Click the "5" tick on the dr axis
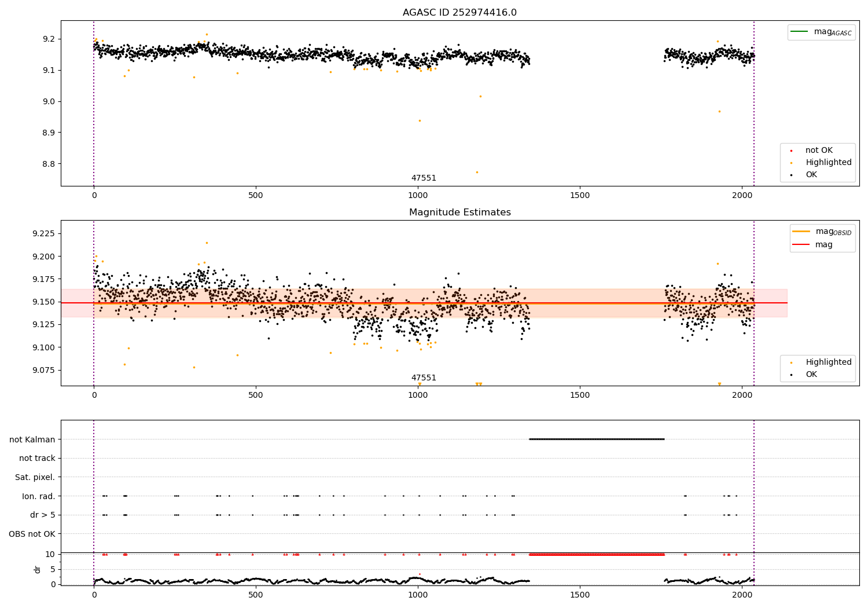Viewport: 868px width, 608px height. click(53, 569)
